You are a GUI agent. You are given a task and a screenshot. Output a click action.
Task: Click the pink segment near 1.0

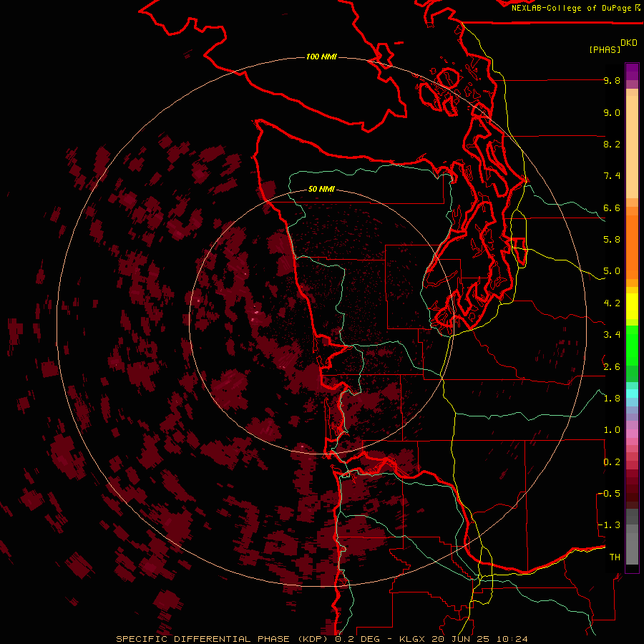[x=632, y=434]
